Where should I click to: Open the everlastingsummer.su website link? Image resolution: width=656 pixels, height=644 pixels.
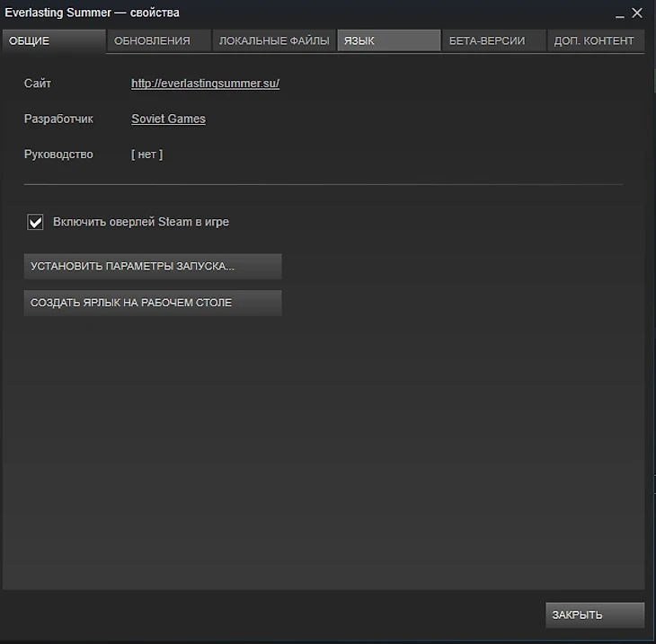pos(206,84)
